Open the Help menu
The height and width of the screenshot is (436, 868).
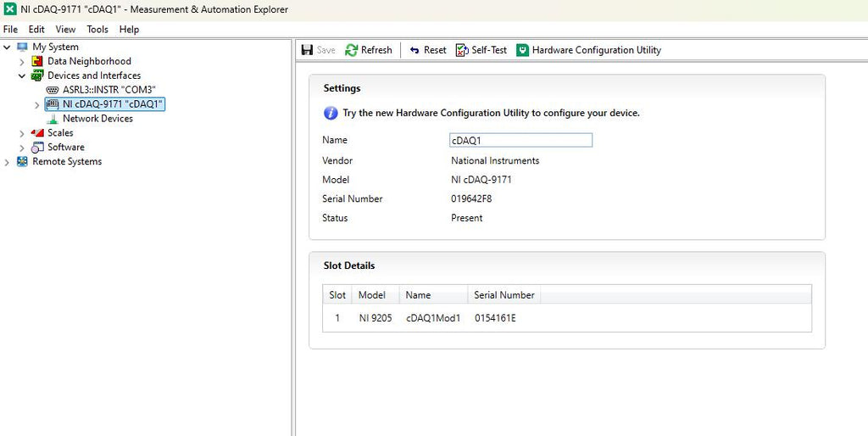(x=129, y=30)
